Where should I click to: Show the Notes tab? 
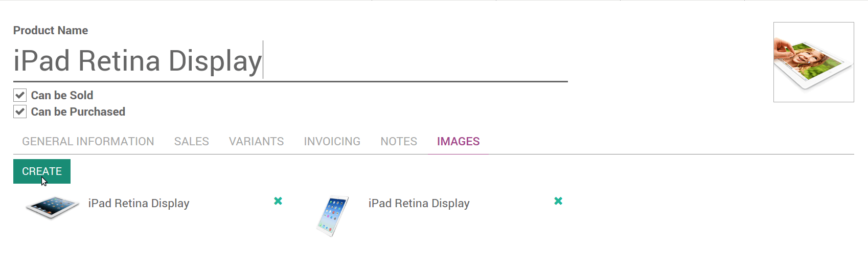(399, 142)
